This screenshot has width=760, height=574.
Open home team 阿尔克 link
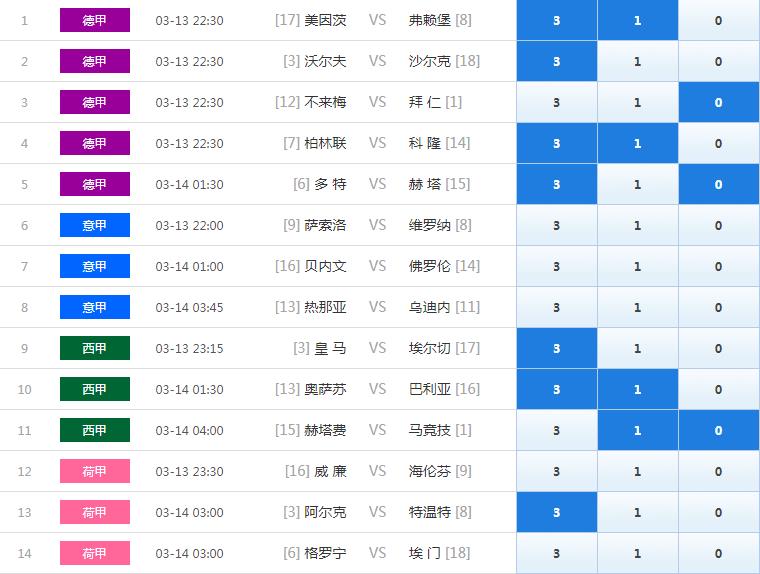point(325,512)
